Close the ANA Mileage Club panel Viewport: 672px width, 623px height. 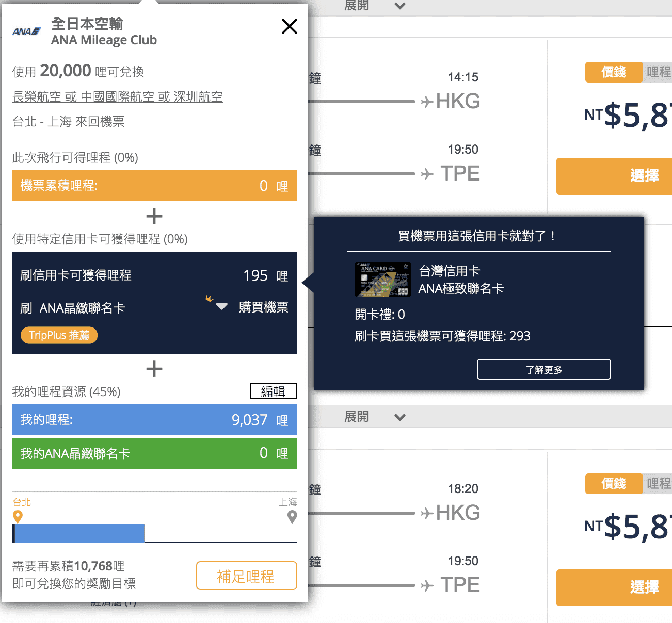[x=290, y=26]
